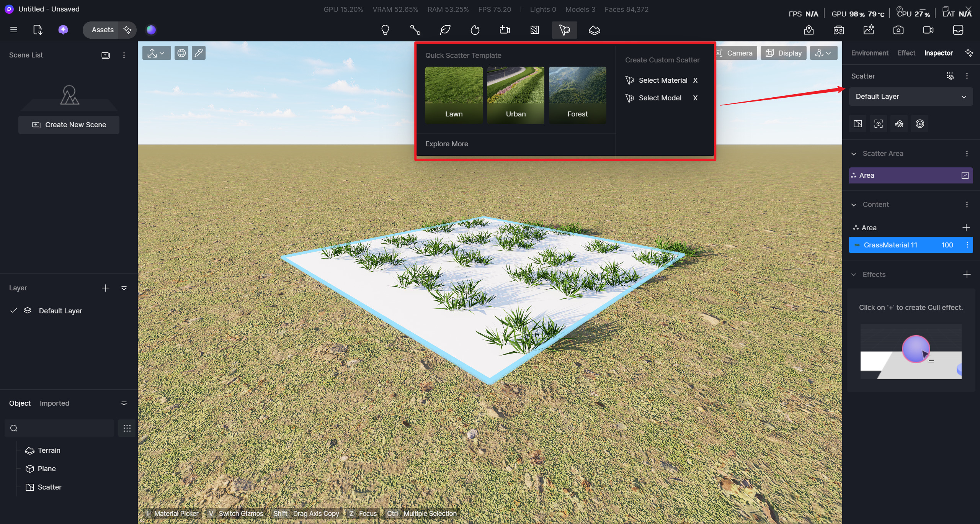The width and height of the screenshot is (980, 524).
Task: Choose the Forest scatter template thumbnail
Action: tap(577, 95)
